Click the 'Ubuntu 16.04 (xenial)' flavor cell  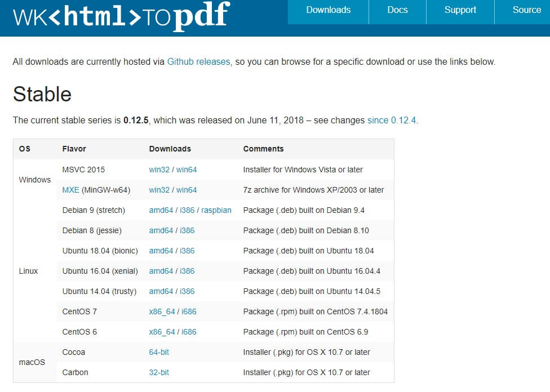(100, 271)
